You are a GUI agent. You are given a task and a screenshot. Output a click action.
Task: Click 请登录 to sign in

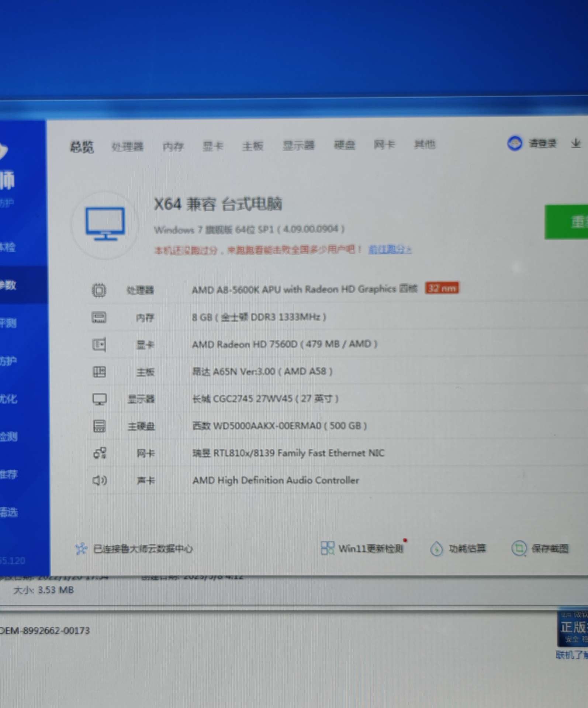tap(543, 143)
